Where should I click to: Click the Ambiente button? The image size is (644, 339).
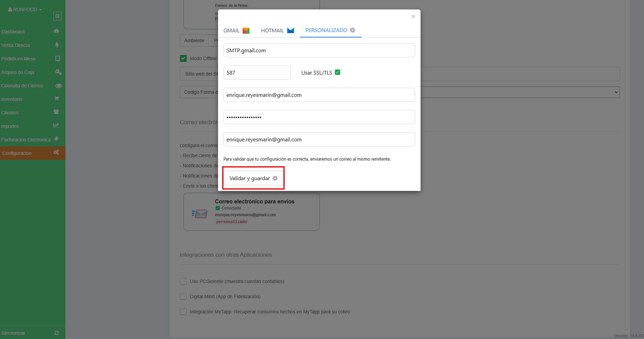click(x=194, y=40)
